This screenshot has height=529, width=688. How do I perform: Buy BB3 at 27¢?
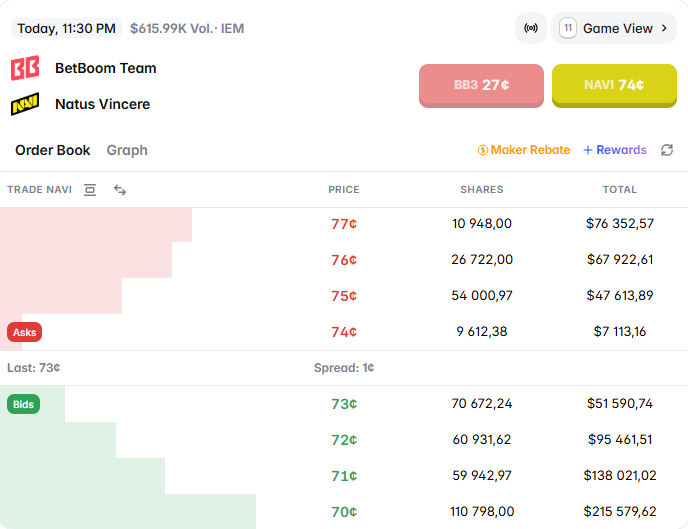[481, 85]
